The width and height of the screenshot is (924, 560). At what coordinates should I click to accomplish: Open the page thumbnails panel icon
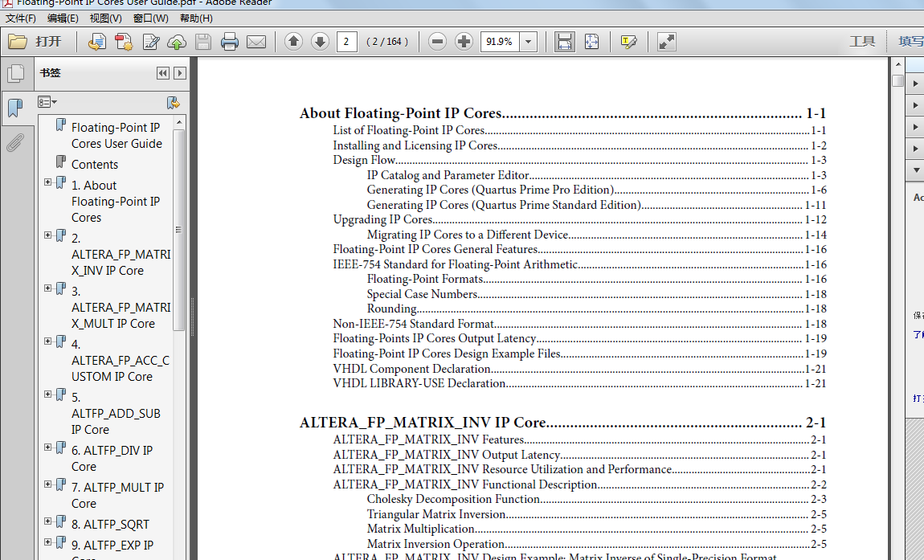[x=16, y=74]
